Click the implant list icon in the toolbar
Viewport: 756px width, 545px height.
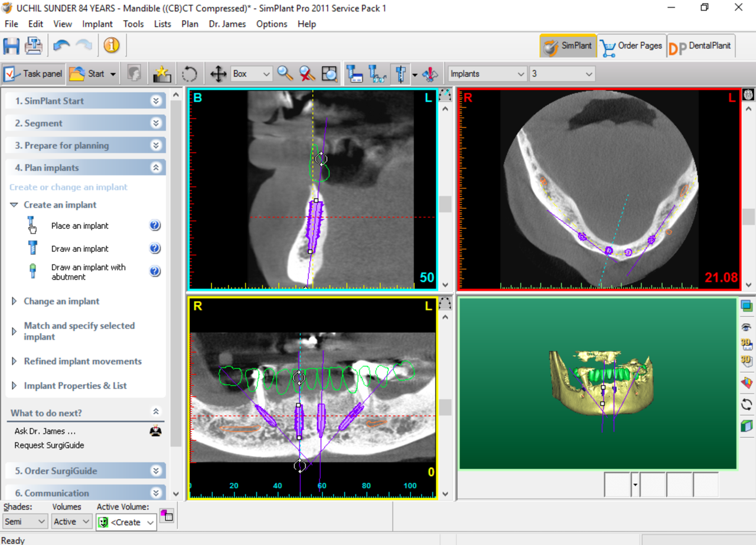coord(354,74)
